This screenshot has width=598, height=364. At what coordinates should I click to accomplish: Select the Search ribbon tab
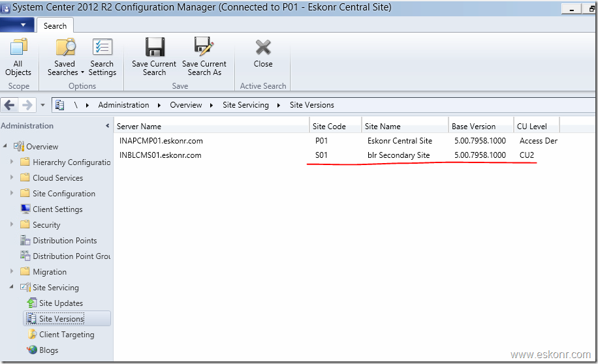click(55, 26)
